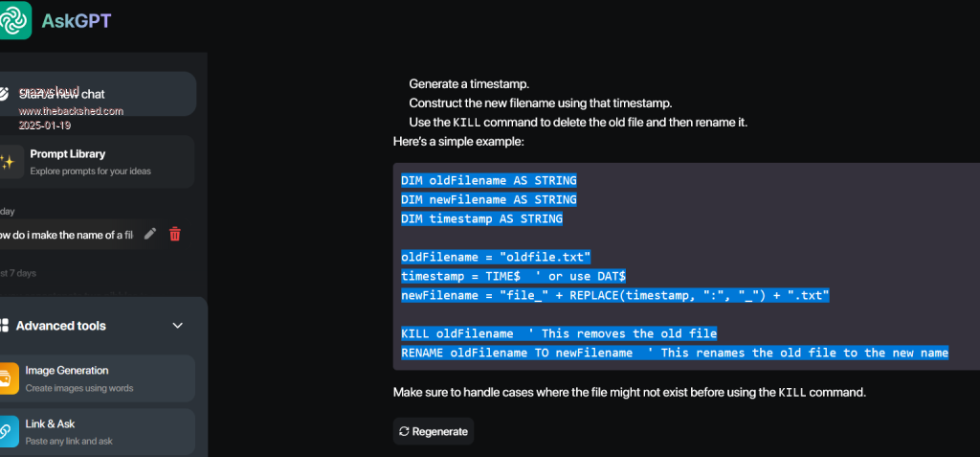This screenshot has height=457, width=980.
Task: Collapse the Advanced tools chevron
Action: click(177, 326)
